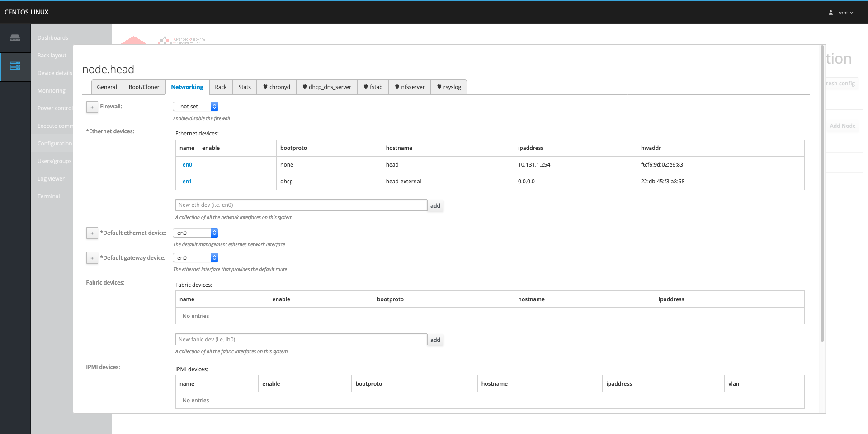Click the server rack icon in left sidebar
The image size is (868, 434).
(x=15, y=66)
